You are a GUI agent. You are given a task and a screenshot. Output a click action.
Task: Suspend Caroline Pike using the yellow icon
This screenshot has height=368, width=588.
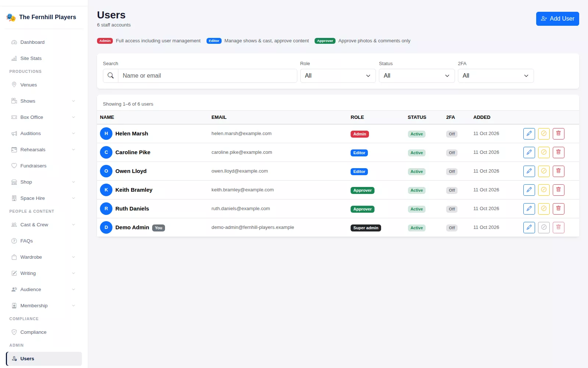coord(544,152)
